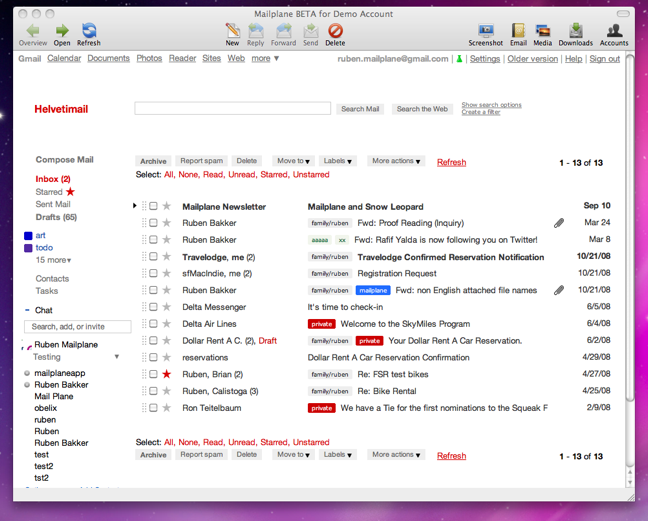Click the mail search input field

click(233, 108)
